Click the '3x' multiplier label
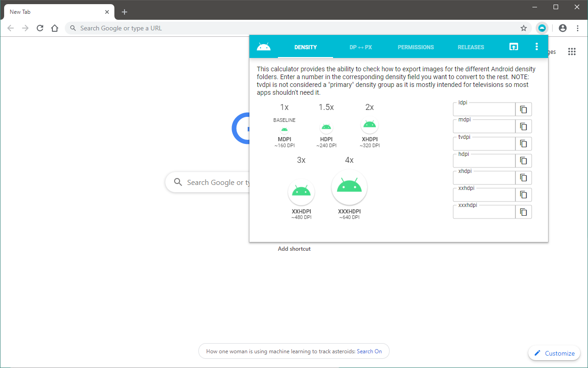The image size is (588, 368). coord(301,160)
